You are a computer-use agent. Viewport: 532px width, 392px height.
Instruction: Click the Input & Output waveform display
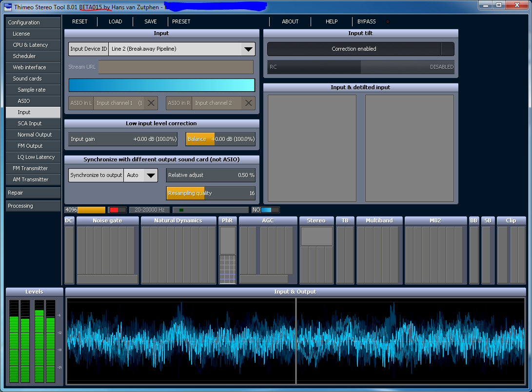tap(296, 340)
